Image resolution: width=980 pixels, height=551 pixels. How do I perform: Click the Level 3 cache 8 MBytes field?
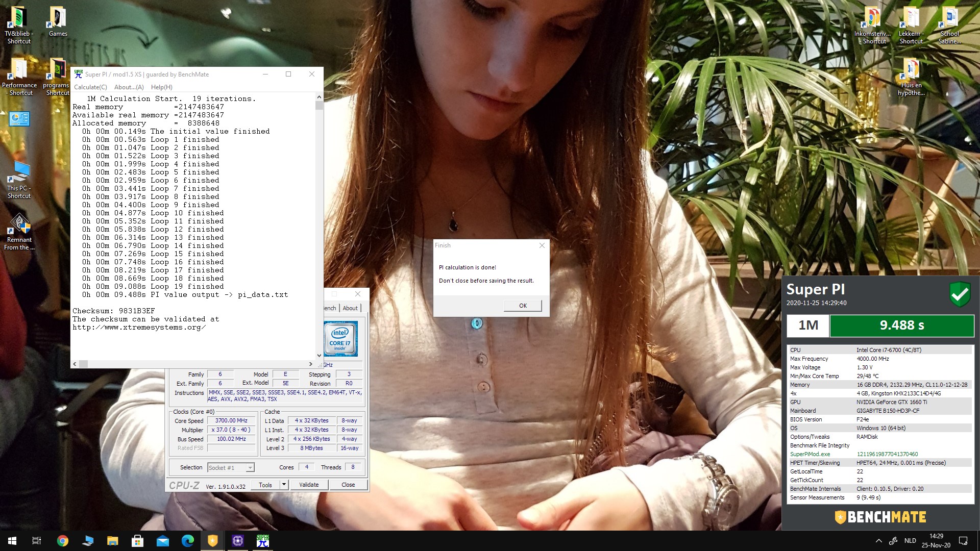tap(311, 448)
